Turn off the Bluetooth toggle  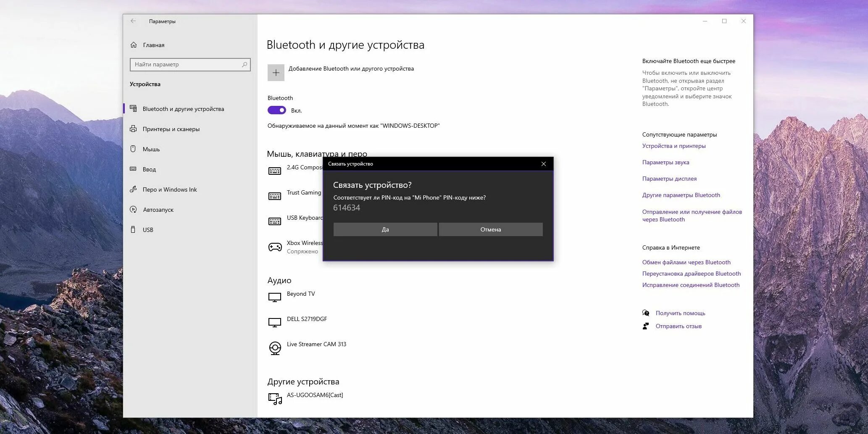tap(277, 110)
